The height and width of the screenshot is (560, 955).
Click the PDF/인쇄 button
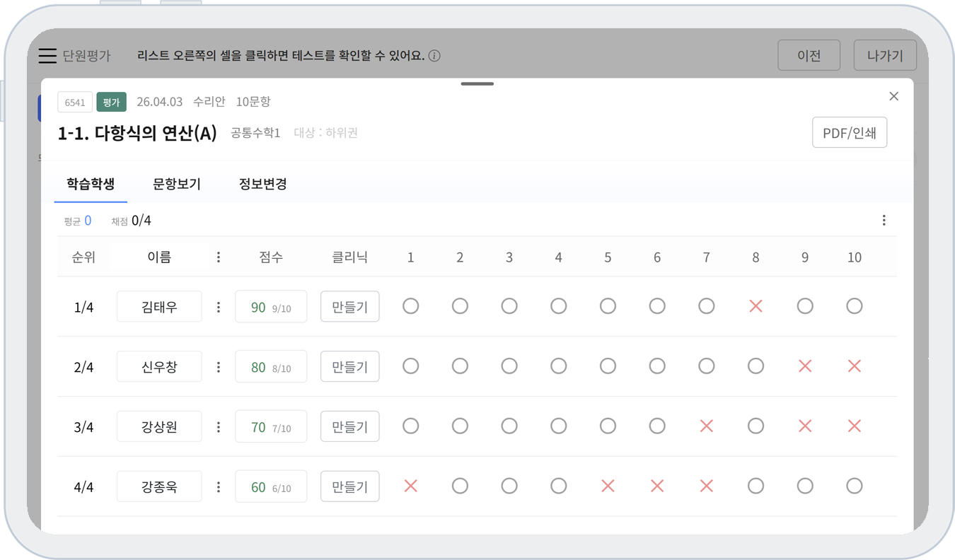coord(849,133)
